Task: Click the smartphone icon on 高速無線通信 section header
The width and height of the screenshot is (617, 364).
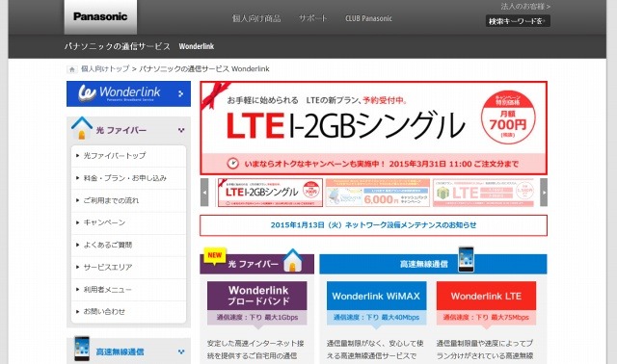Action: pos(466,259)
